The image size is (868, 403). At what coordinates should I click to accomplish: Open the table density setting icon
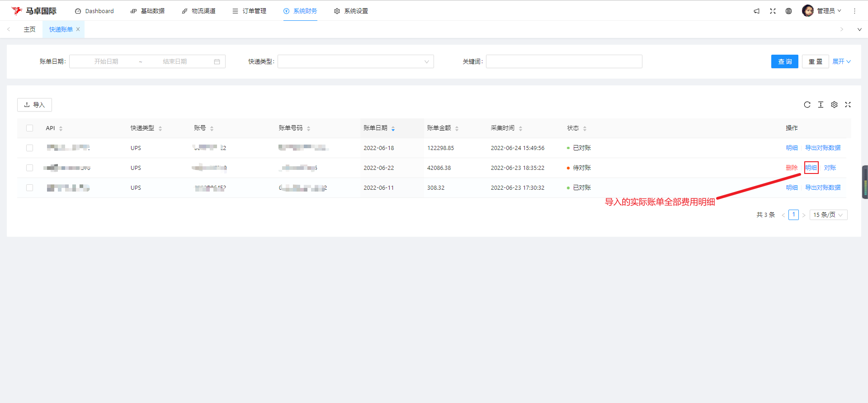tap(821, 105)
